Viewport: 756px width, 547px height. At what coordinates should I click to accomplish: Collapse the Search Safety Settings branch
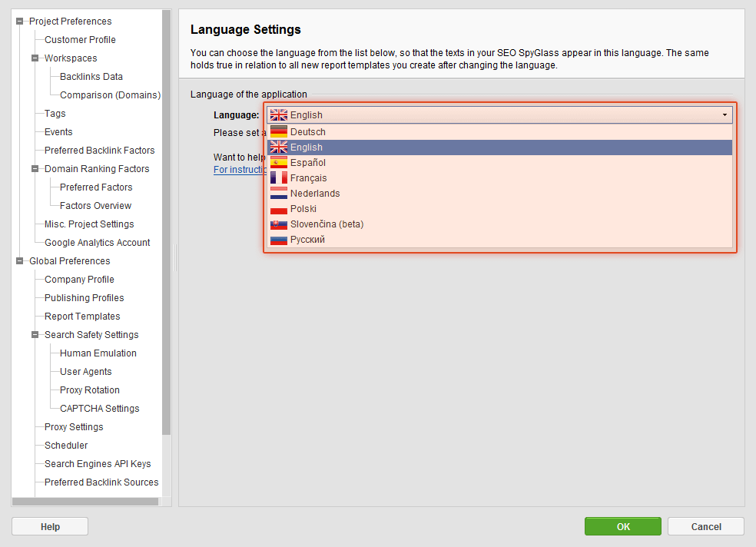[35, 335]
